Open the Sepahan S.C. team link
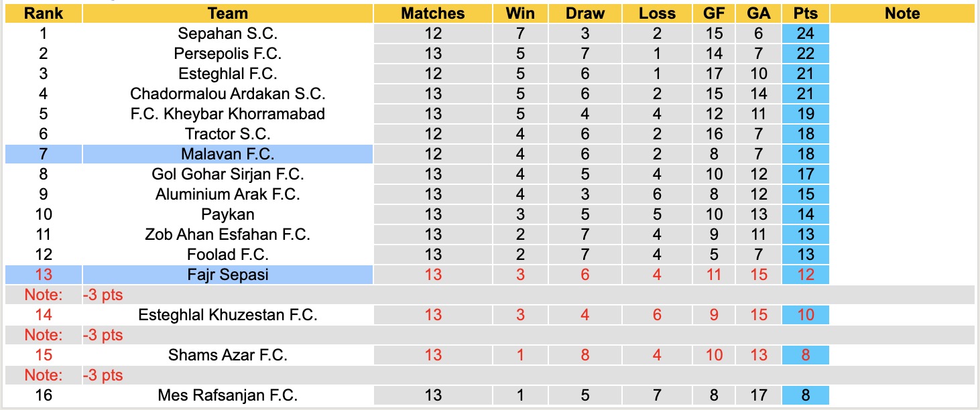 (x=227, y=33)
